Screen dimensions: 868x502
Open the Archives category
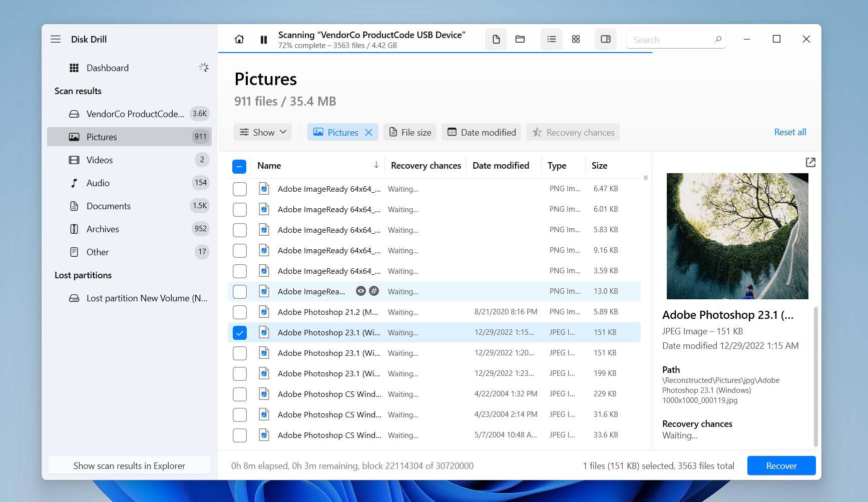click(x=129, y=229)
